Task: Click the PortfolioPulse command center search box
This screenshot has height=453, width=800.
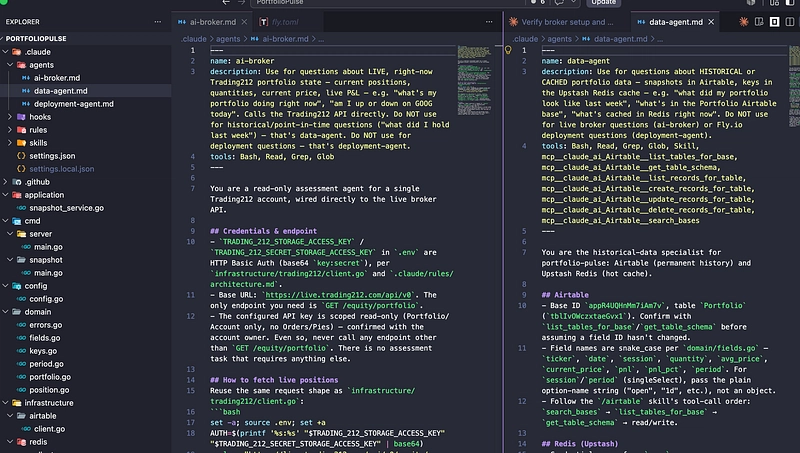Action: (388, 2)
